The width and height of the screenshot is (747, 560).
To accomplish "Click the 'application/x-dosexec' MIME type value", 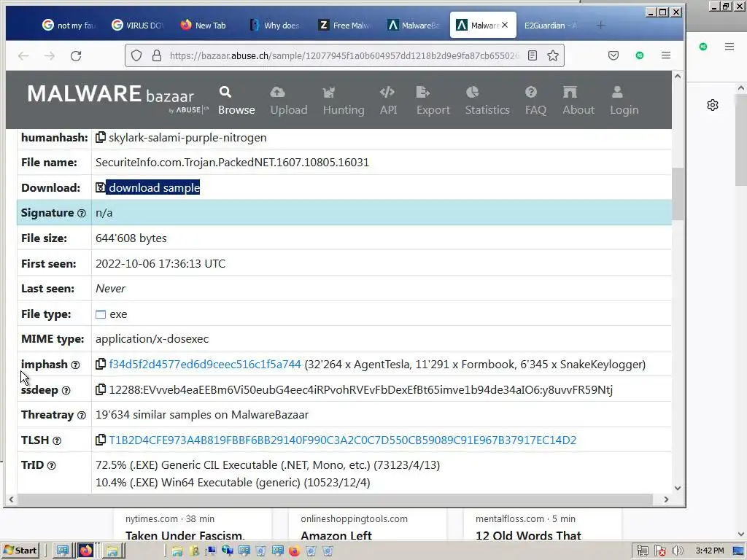I will point(152,339).
